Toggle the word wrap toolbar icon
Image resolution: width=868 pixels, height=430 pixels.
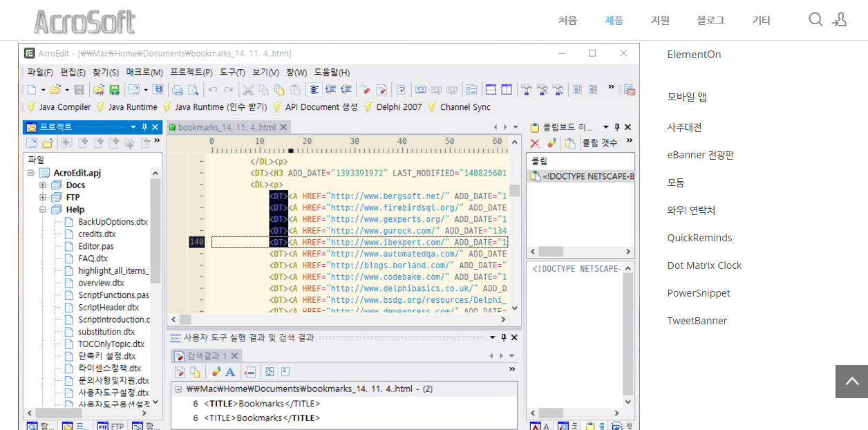click(401, 90)
